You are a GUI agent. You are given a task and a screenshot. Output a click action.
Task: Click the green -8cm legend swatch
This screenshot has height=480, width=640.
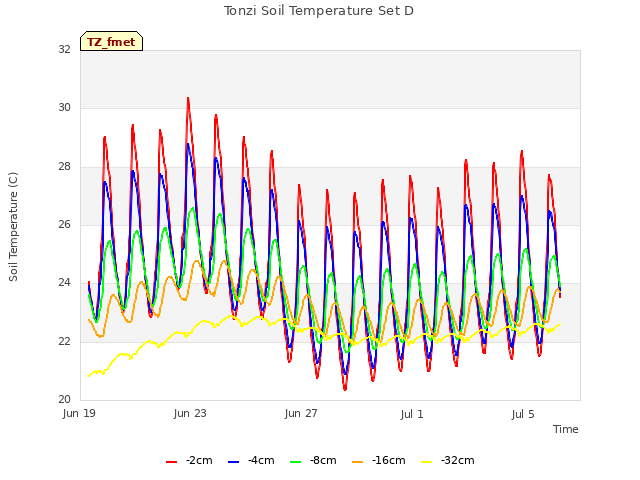[x=296, y=462]
